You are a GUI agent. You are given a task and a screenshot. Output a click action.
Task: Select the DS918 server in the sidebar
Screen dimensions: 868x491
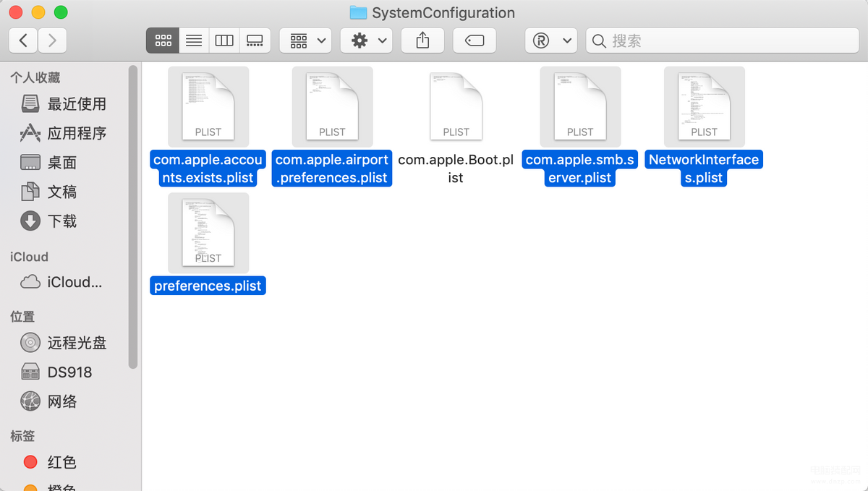(x=56, y=372)
